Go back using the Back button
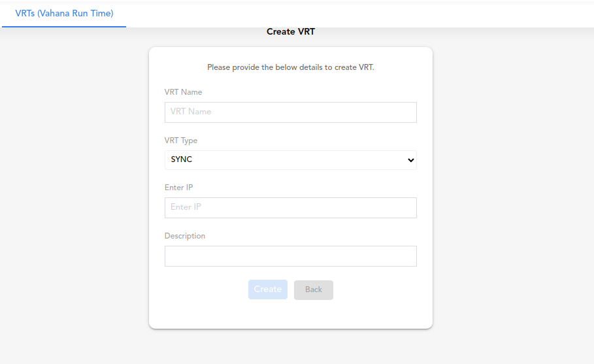Screen dimensions: 594x364 (x=313, y=290)
